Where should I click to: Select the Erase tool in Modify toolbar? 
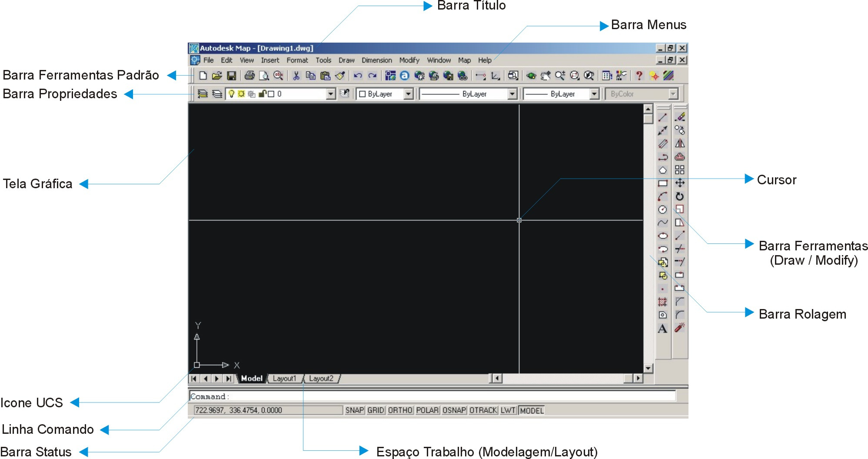coord(680,117)
